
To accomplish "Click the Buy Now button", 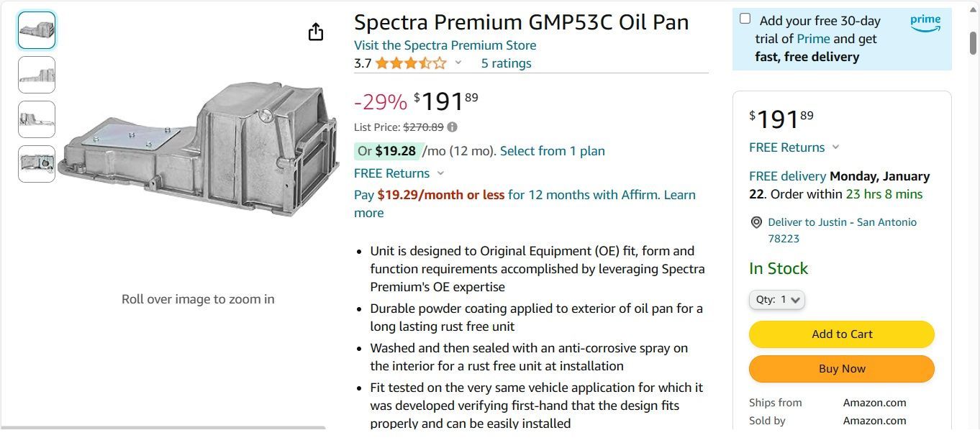I will coord(841,369).
